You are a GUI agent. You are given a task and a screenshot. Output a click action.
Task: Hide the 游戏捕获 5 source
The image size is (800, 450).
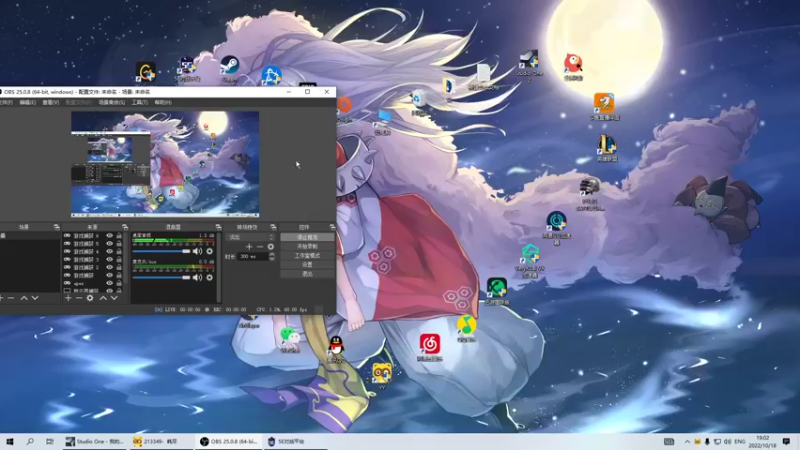[x=109, y=243]
